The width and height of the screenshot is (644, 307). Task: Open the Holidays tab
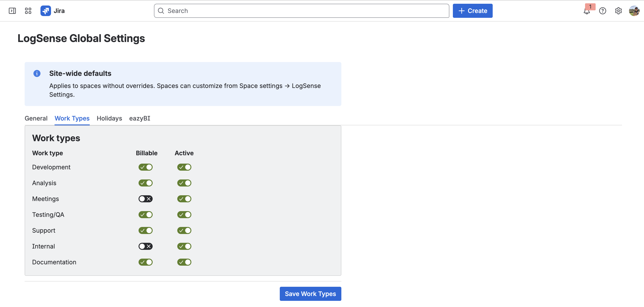pyautogui.click(x=109, y=118)
